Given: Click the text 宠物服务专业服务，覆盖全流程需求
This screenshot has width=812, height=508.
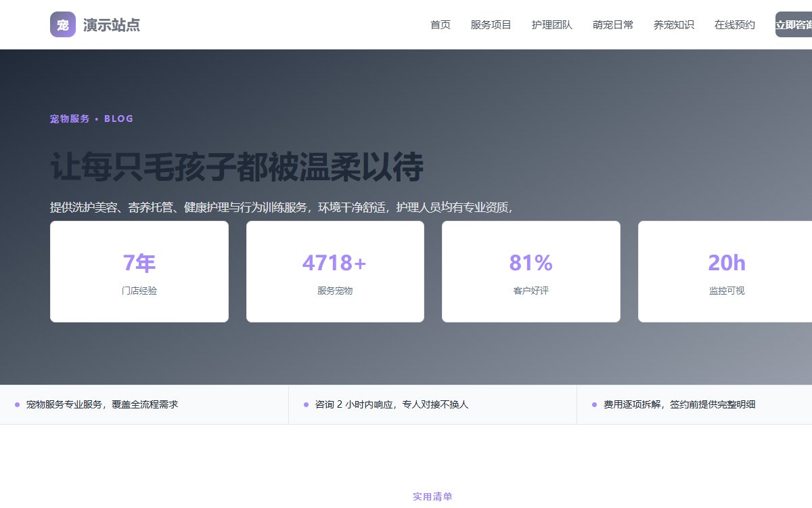Looking at the screenshot, I should [x=102, y=404].
